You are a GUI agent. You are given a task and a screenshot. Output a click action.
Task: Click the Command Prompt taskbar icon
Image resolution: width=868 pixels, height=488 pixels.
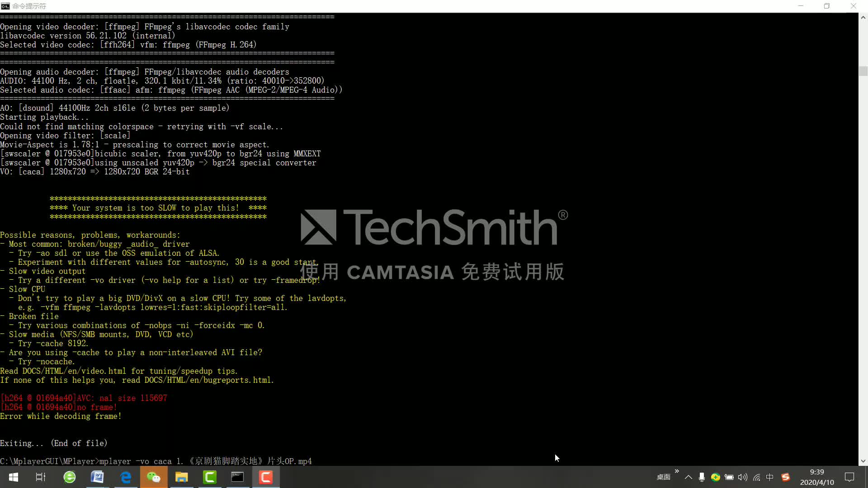237,477
